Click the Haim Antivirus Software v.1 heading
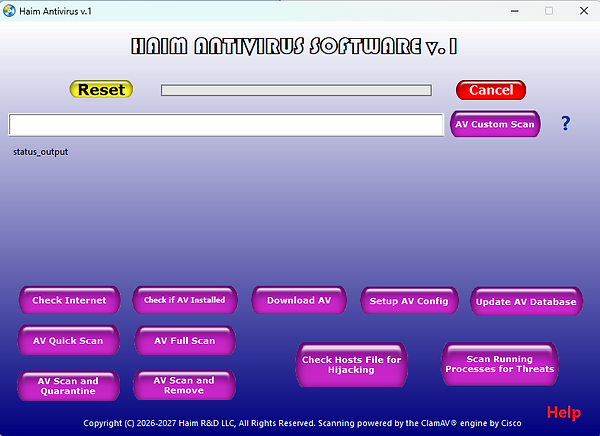This screenshot has height=436, width=600. pyautogui.click(x=294, y=47)
